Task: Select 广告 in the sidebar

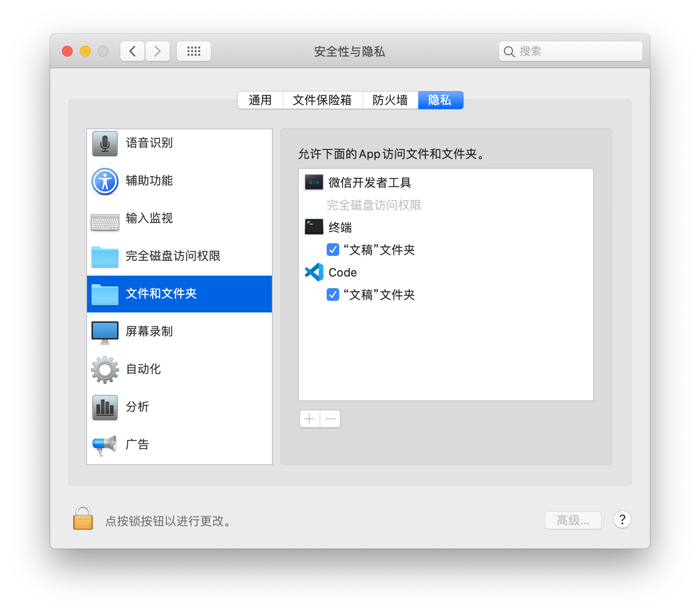Action: (179, 445)
